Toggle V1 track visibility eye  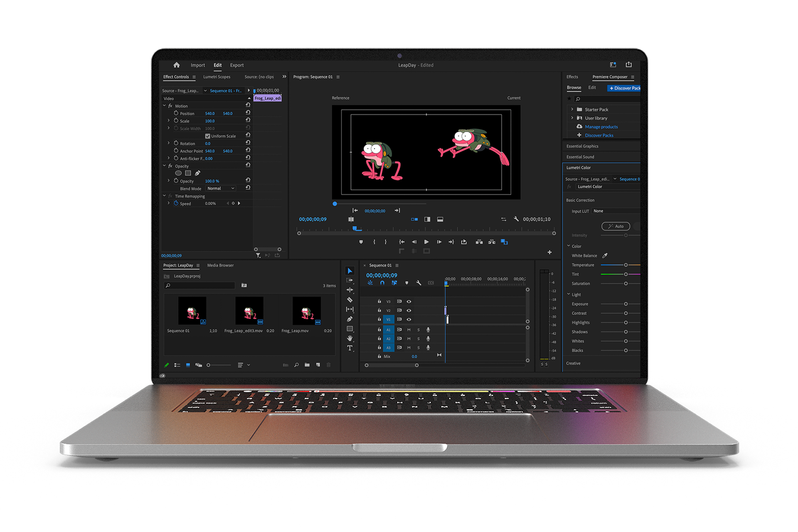click(409, 320)
